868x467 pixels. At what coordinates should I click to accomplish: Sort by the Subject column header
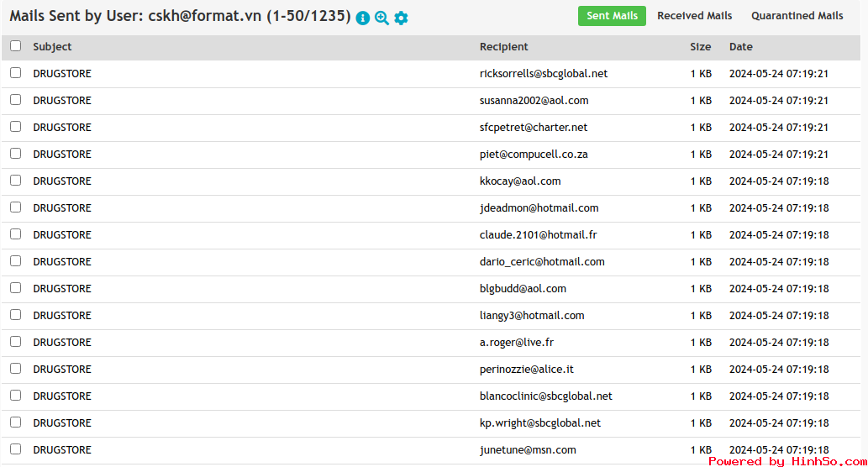coord(52,47)
